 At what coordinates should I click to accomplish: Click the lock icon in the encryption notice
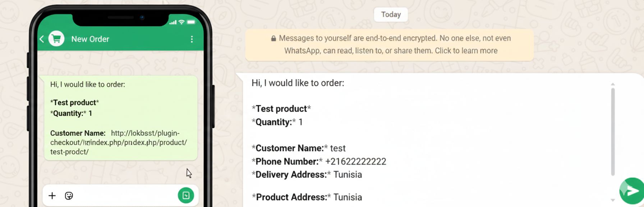click(x=273, y=38)
